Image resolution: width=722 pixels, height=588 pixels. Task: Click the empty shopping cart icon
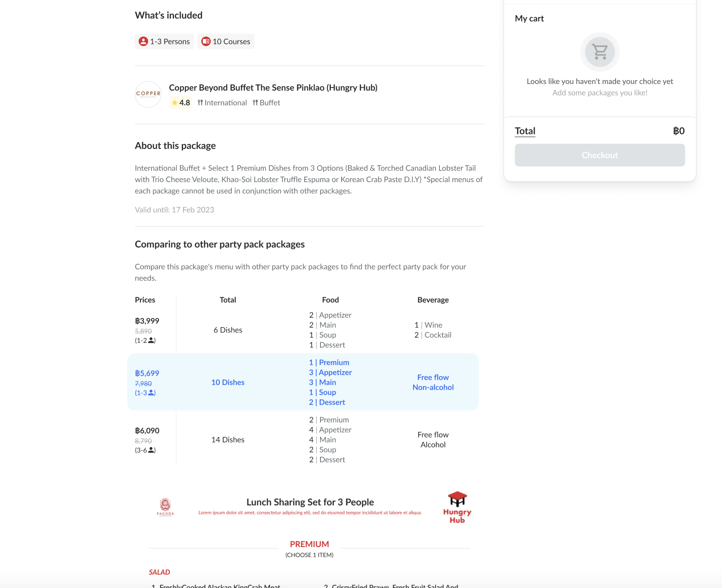tap(600, 52)
